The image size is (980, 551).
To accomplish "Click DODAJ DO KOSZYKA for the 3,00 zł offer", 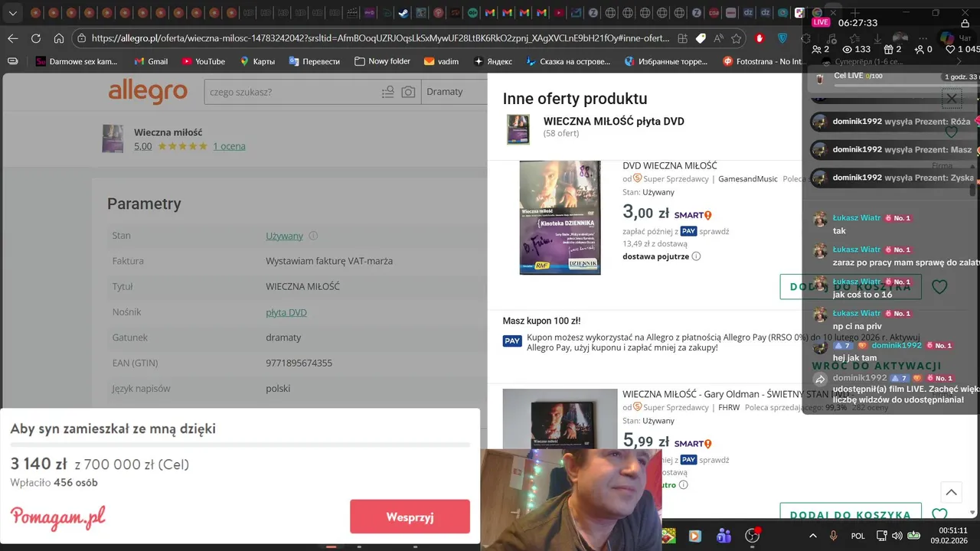I will pyautogui.click(x=851, y=286).
